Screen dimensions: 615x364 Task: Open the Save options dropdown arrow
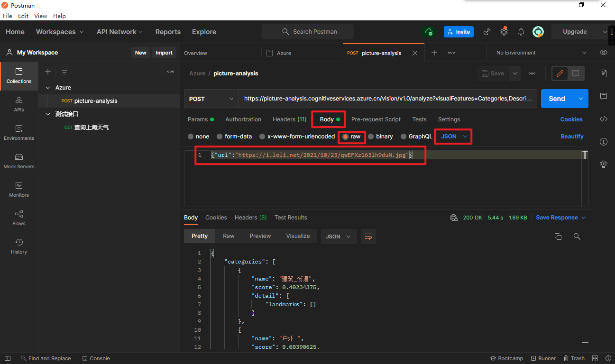click(515, 73)
